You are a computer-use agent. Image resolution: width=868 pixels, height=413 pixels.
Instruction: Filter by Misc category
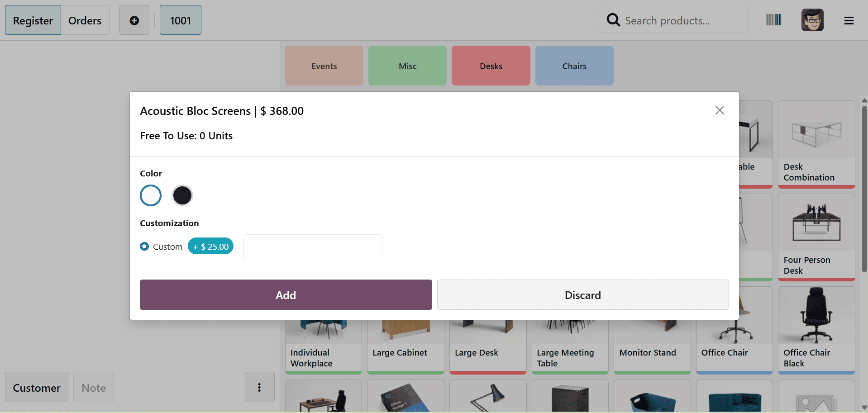click(x=407, y=66)
